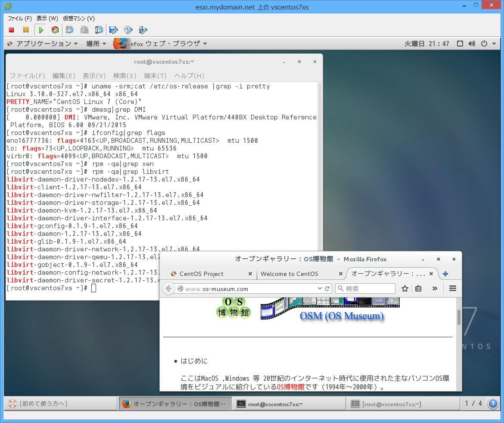This screenshot has height=423, width=504.
Task: Switch to the オープンギャラリー Firefox taskbar button
Action: coord(175,404)
